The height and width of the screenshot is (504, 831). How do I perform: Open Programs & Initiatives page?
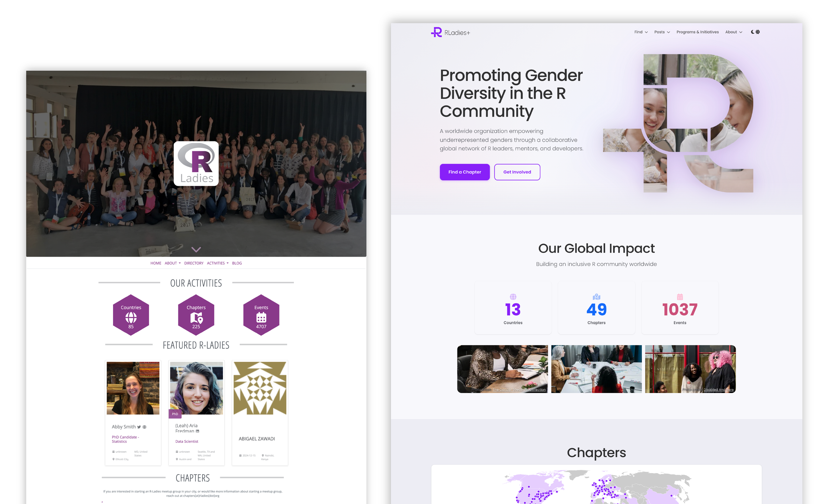[x=697, y=32]
